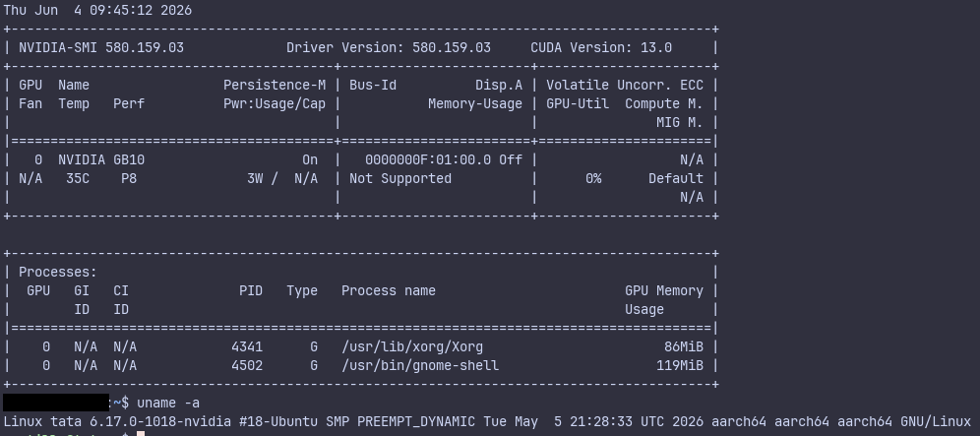
Task: Click the 86MiB memory usage
Action: point(684,347)
